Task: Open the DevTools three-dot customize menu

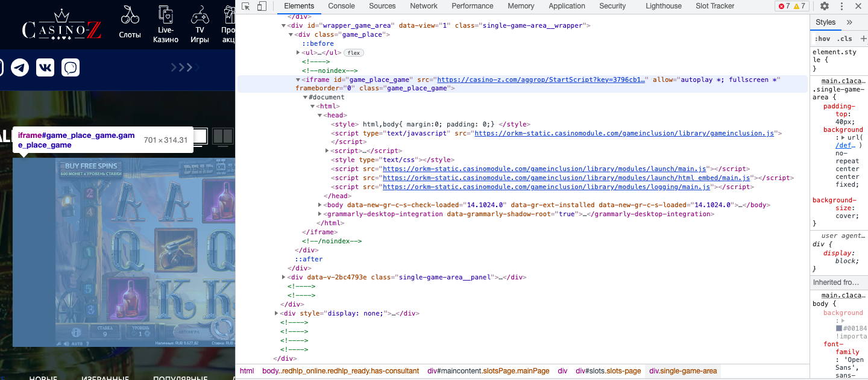Action: tap(841, 6)
